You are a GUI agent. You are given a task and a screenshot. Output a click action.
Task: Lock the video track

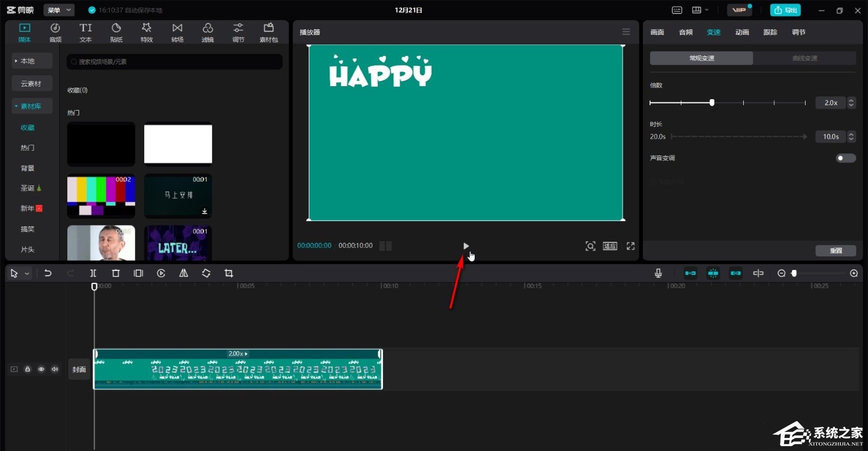tap(28, 369)
